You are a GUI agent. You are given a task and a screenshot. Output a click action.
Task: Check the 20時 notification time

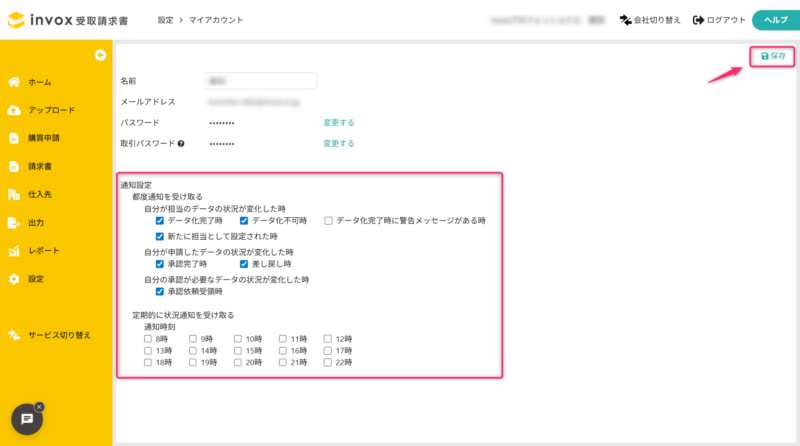tap(238, 362)
